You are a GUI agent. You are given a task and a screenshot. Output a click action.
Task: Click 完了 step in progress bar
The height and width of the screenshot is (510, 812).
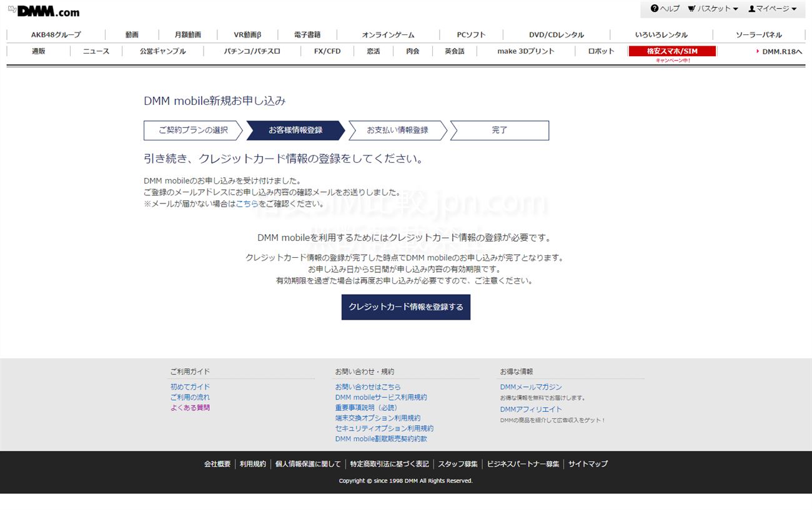tap(500, 130)
